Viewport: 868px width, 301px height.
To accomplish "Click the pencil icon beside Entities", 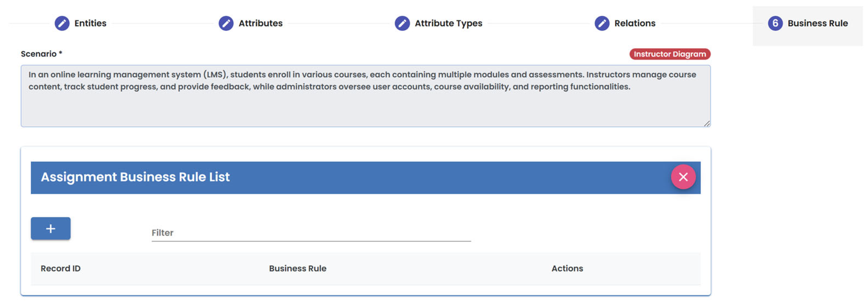I will 62,23.
